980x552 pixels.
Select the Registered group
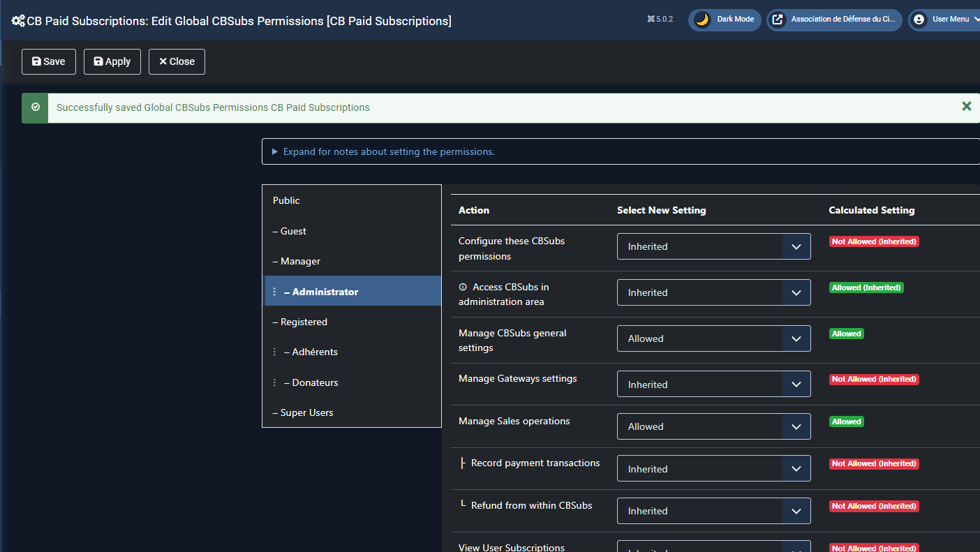352,322
